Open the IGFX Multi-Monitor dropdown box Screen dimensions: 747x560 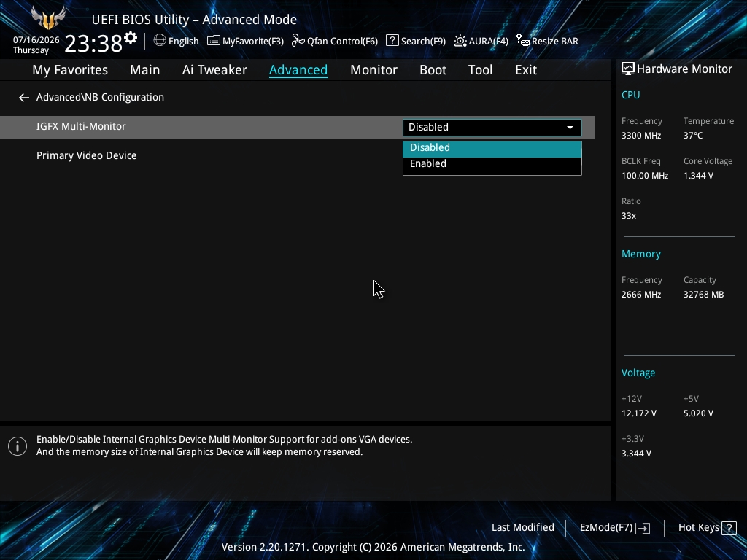tap(492, 127)
